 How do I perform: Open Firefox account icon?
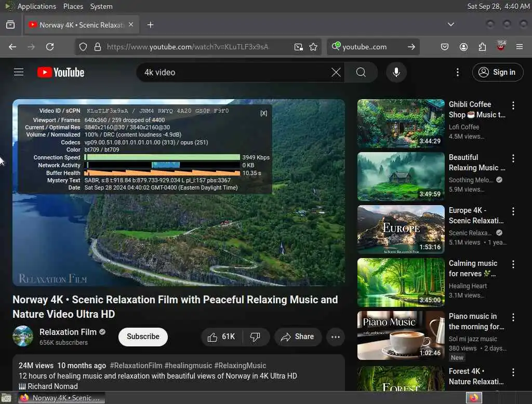[463, 47]
